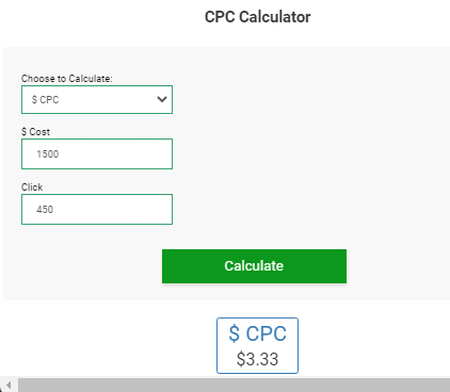The image size is (450, 392).
Task: Select the blue $ CPC result heading
Action: point(257,333)
